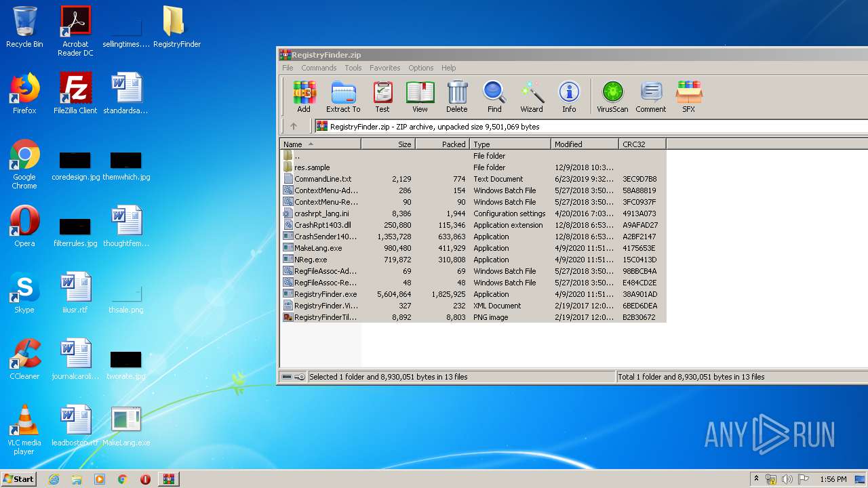Select the NReg.exe file
Screen dimensions: 868x488
click(x=473, y=260)
